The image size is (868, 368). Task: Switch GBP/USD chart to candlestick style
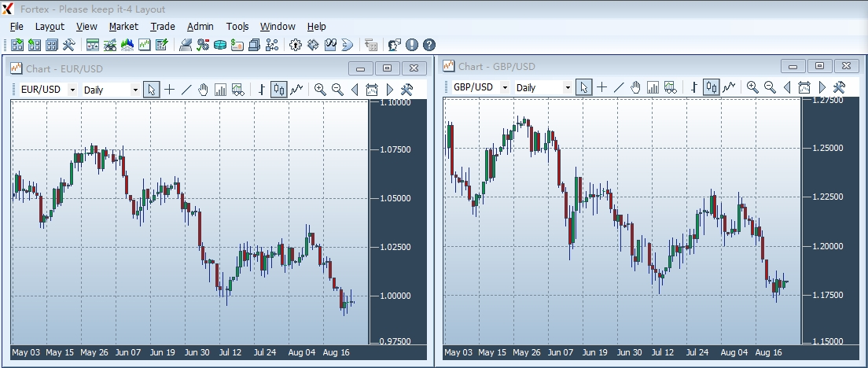click(x=712, y=87)
